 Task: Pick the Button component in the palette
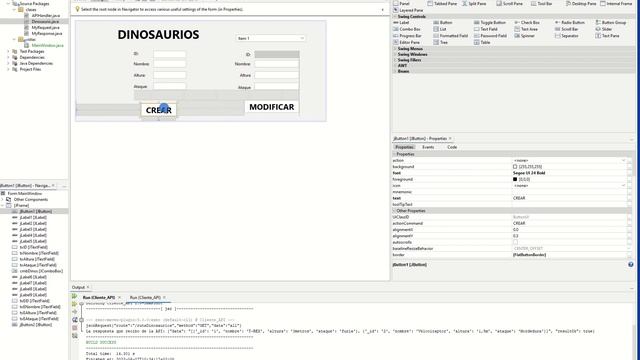pyautogui.click(x=443, y=22)
